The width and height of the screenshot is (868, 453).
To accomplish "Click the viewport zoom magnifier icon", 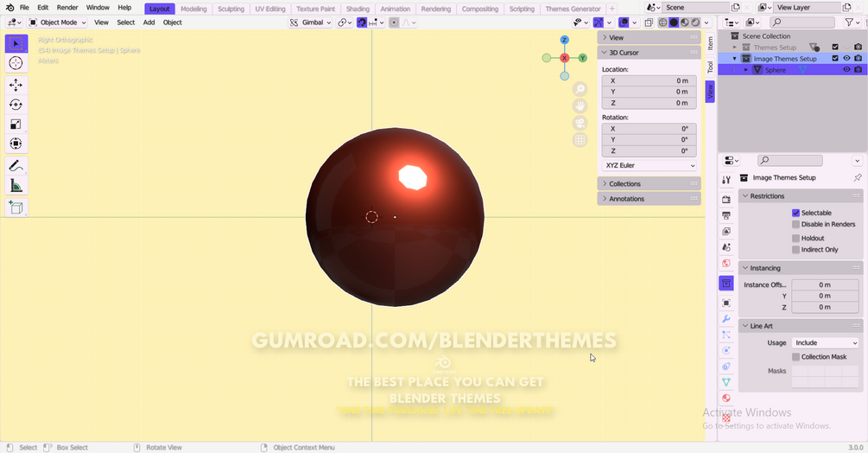I will [x=580, y=89].
